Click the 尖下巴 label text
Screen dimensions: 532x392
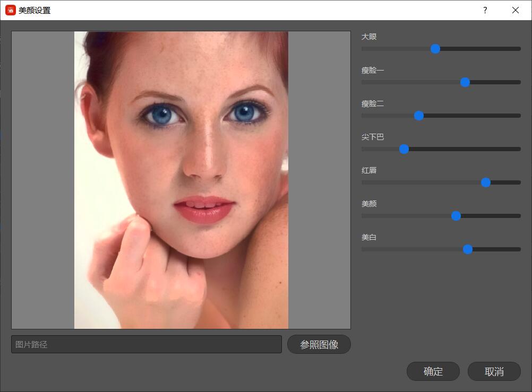pyautogui.click(x=373, y=137)
